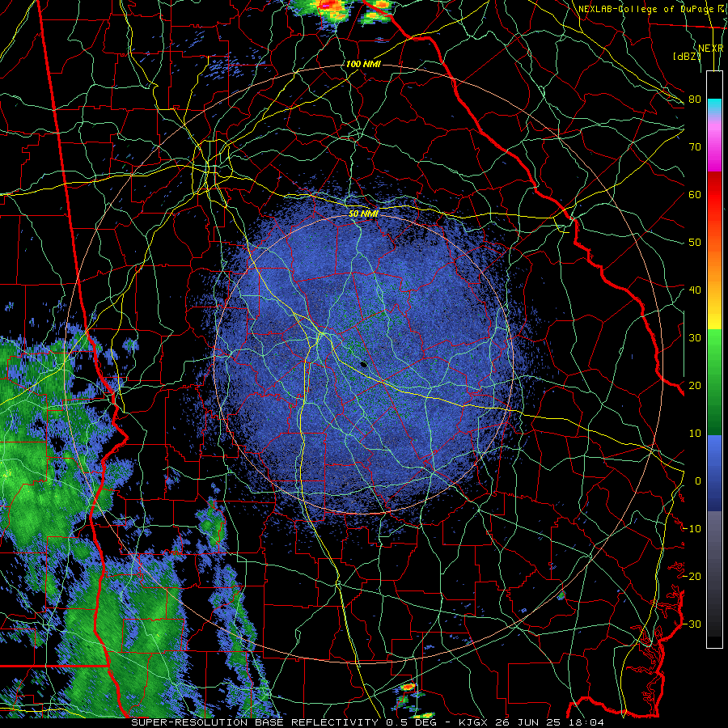Click the 50 value on the dBZ scale
This screenshot has width=728, height=728.
pos(695,243)
